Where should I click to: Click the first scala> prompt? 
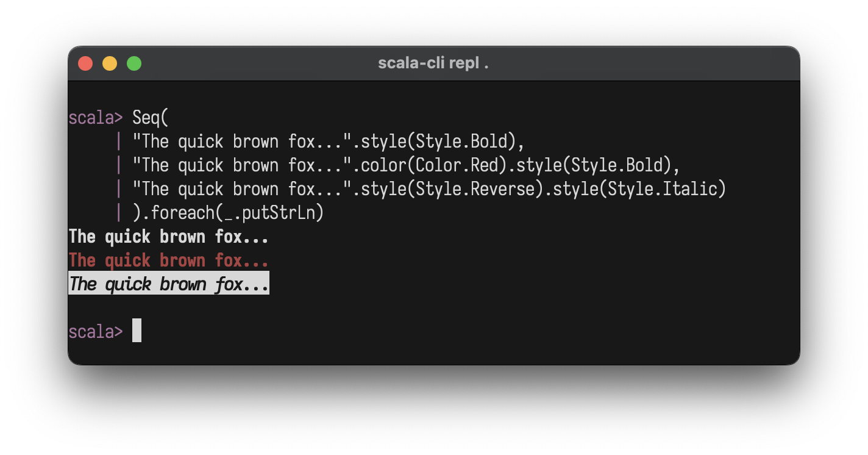96,117
